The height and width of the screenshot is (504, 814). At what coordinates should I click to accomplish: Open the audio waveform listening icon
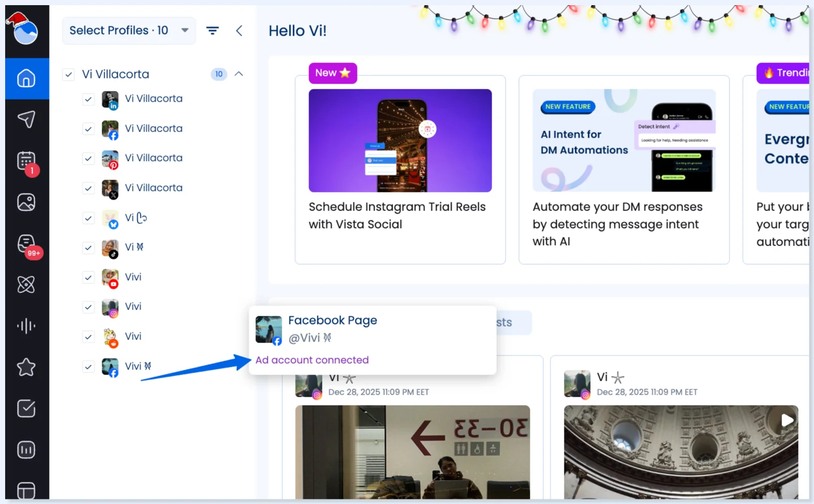(26, 326)
